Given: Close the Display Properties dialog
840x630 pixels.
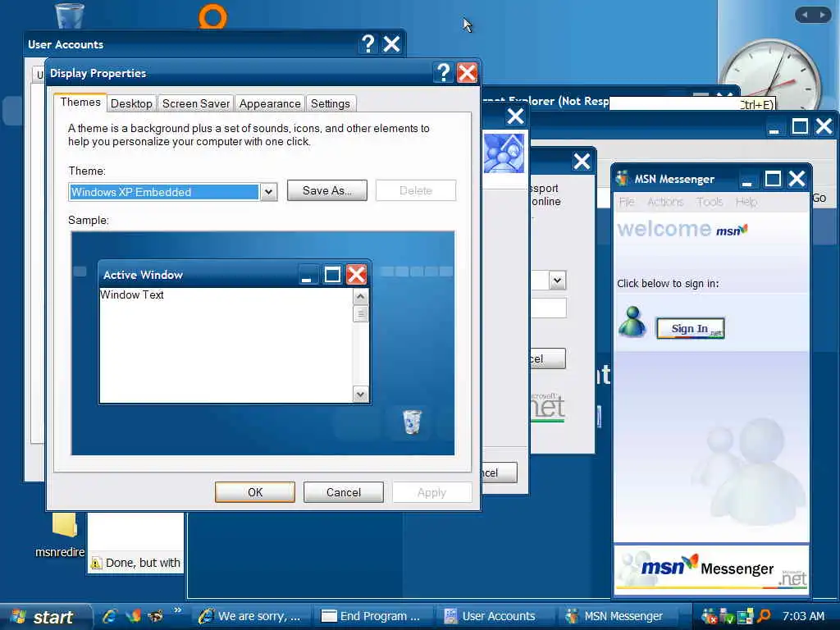Looking at the screenshot, I should tap(467, 72).
